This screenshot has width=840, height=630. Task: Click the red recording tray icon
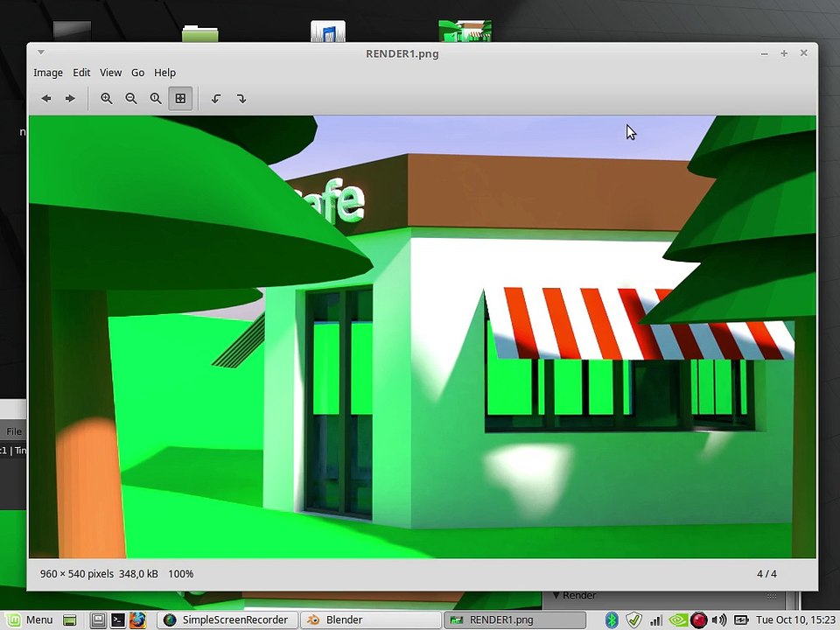(698, 620)
